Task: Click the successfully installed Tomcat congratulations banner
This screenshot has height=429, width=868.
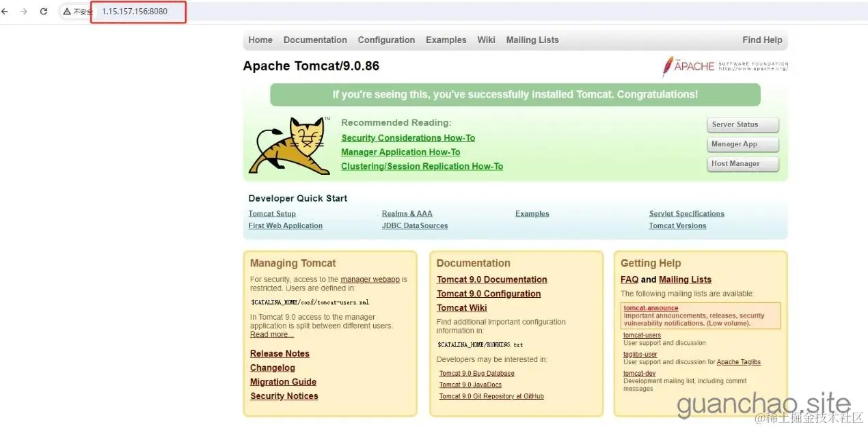Action: [x=515, y=95]
